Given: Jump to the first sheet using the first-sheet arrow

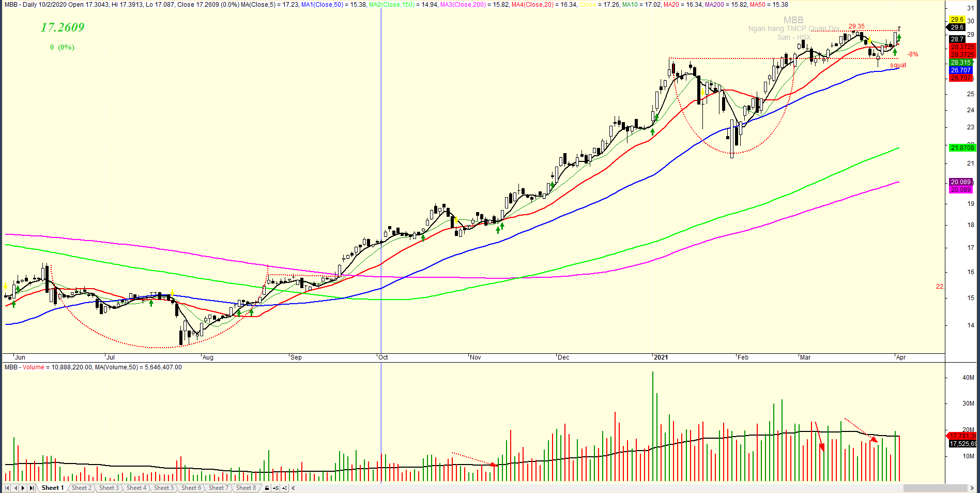Looking at the screenshot, I should click(7, 488).
